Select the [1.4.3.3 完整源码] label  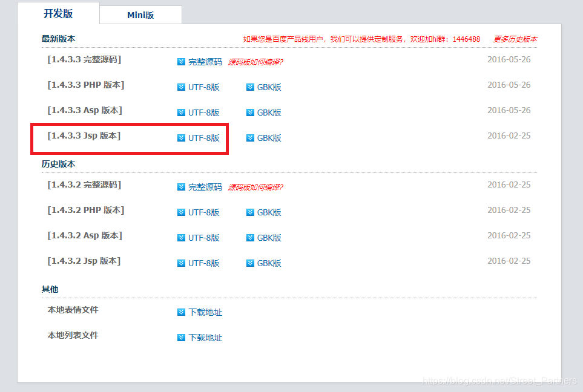pos(84,59)
